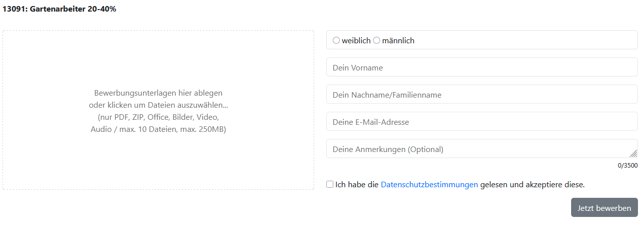Click 'oder klicken um Dateien auszuwählen' text

(158, 105)
